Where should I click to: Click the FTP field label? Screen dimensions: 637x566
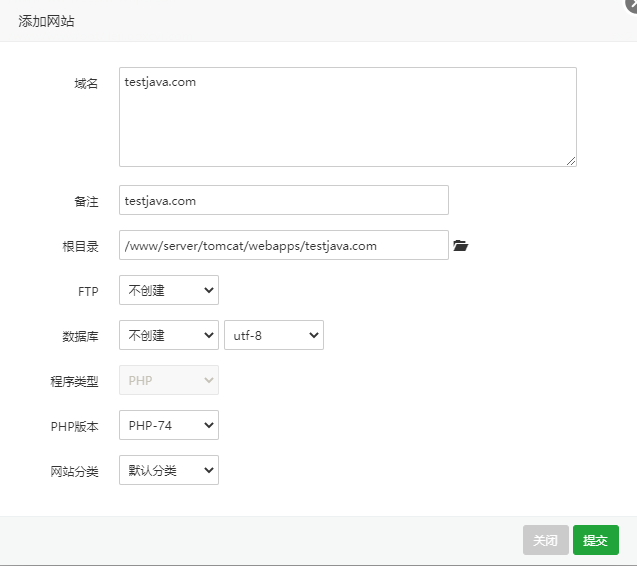point(88,292)
